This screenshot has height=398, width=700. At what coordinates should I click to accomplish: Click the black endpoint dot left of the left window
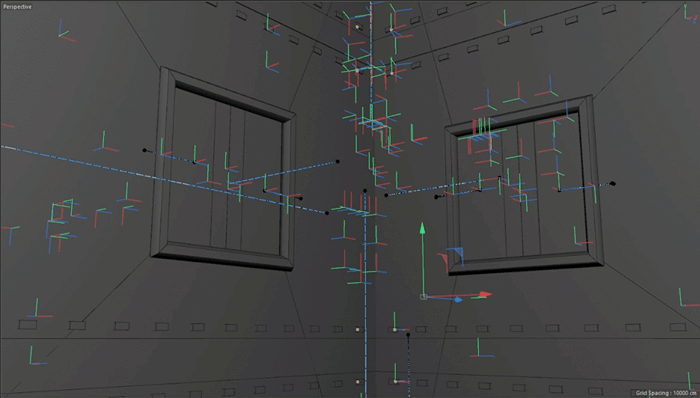click(144, 150)
